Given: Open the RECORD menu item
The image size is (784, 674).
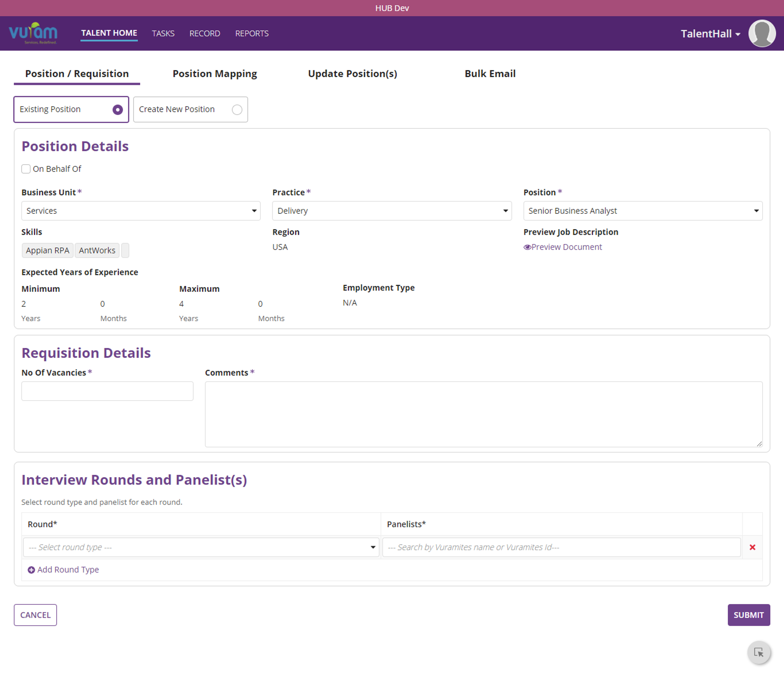Looking at the screenshot, I should click(205, 34).
